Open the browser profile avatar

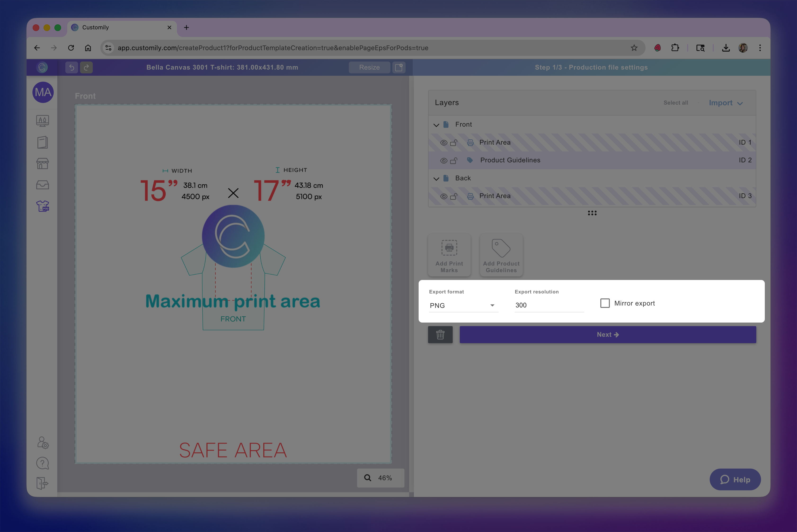coord(743,48)
